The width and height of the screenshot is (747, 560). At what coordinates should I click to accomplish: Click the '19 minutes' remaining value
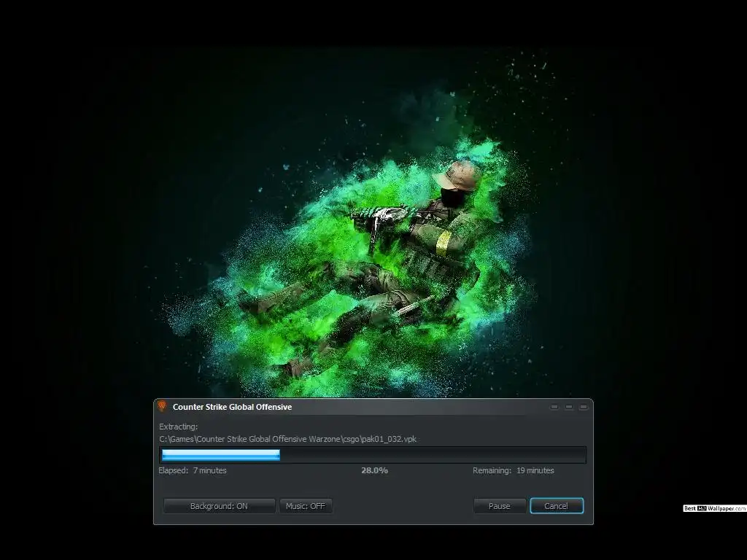click(535, 470)
